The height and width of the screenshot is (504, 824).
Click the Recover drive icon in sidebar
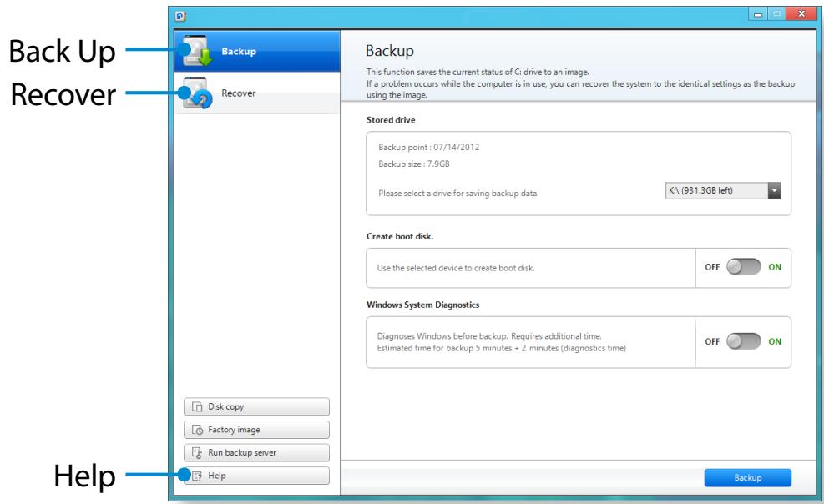point(199,93)
